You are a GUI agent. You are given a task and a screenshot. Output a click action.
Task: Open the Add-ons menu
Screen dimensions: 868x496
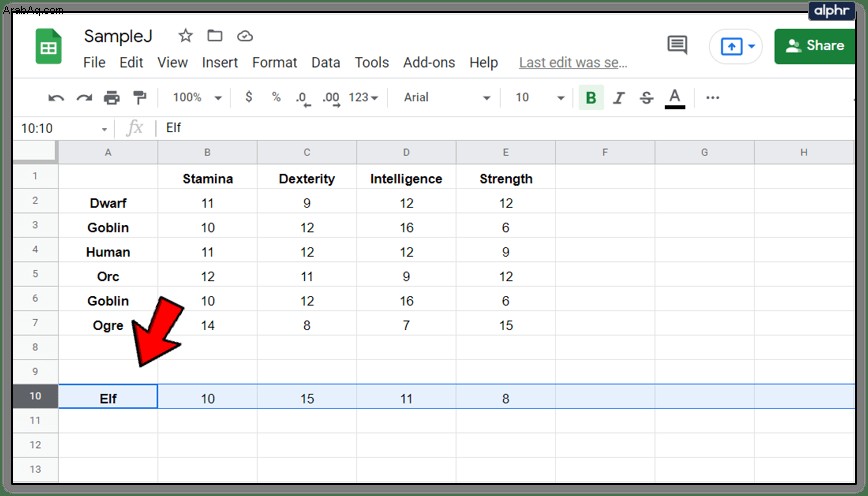click(x=429, y=63)
